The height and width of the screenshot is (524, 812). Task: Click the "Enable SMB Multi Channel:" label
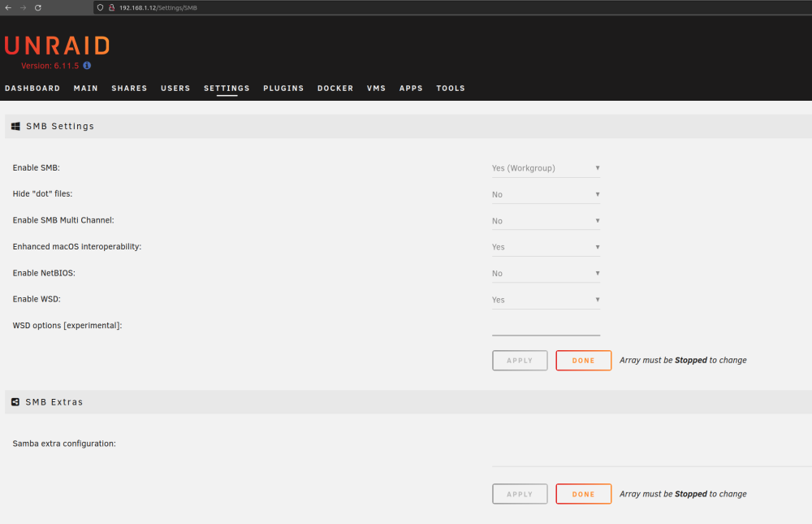pyautogui.click(x=63, y=220)
